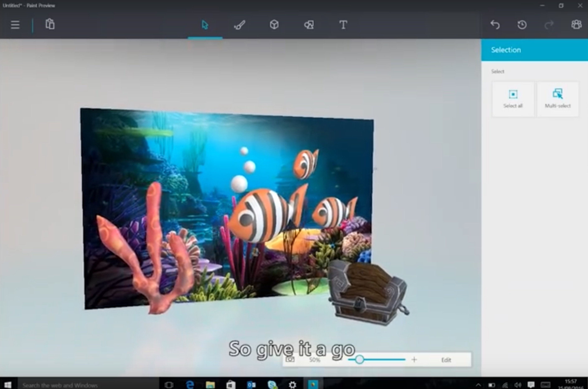Open the 3D objects cube tool
Screen dimensions: 588x389
[x=274, y=25]
